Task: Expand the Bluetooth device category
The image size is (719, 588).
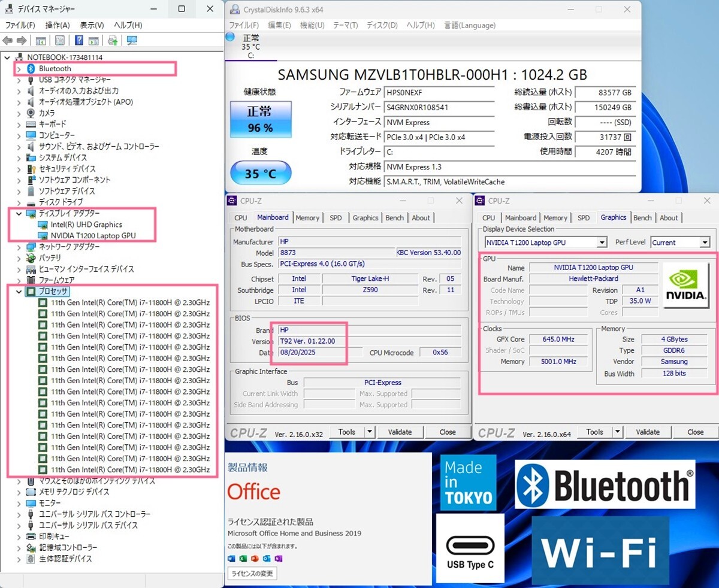Action: [x=19, y=69]
